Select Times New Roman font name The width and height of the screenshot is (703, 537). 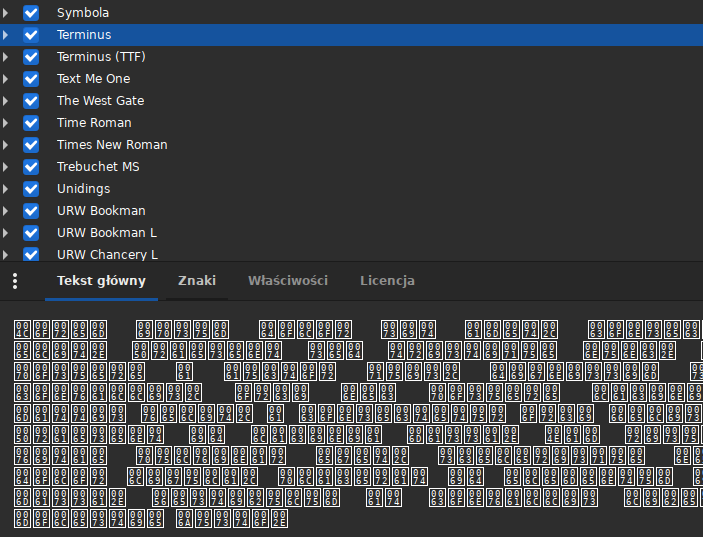pyautogui.click(x=112, y=144)
